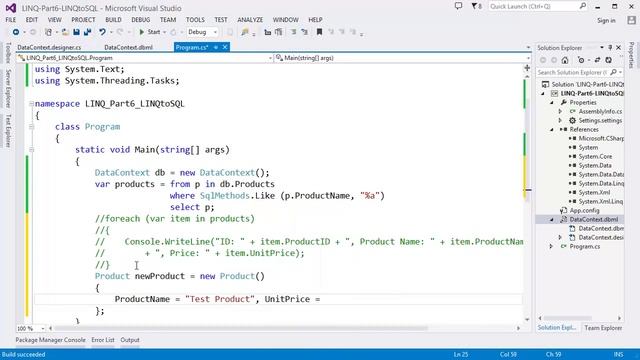640x360 pixels.
Task: Expand the Settings.settings node
Action: (x=560, y=120)
